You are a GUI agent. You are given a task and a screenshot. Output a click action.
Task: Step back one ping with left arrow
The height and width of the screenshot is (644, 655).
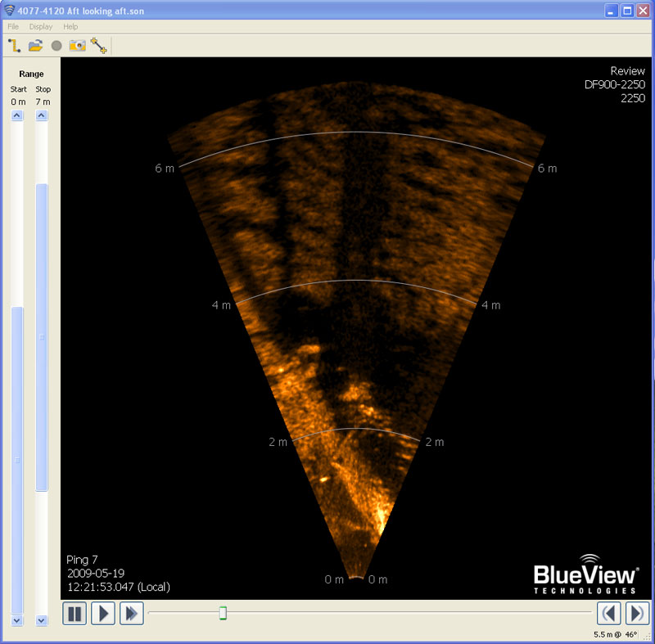pyautogui.click(x=608, y=613)
